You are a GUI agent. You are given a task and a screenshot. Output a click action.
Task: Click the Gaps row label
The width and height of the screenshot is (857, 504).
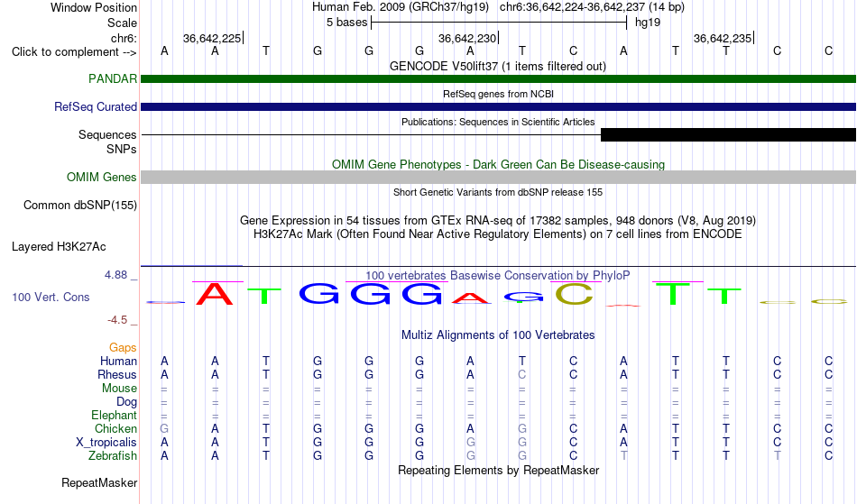(123, 347)
